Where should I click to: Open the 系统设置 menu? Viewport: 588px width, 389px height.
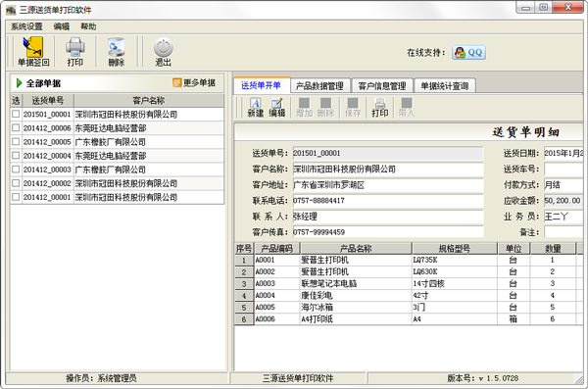point(26,26)
